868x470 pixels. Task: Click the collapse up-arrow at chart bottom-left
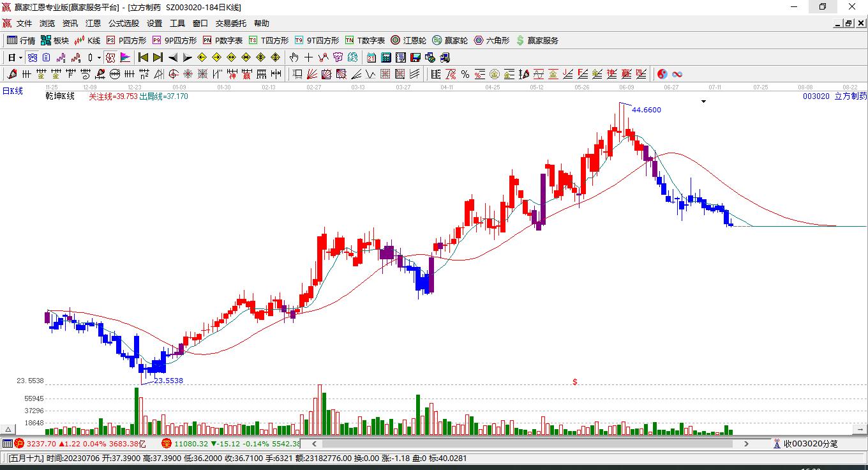point(9,429)
